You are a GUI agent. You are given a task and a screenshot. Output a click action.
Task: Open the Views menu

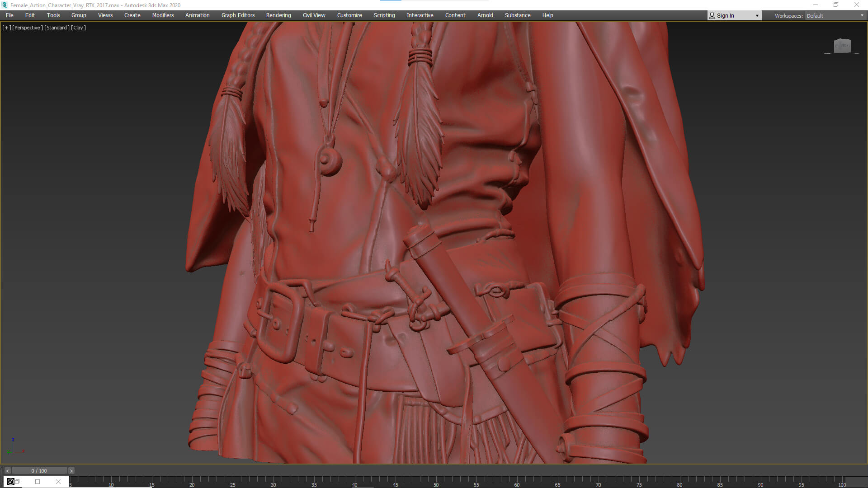tap(105, 15)
